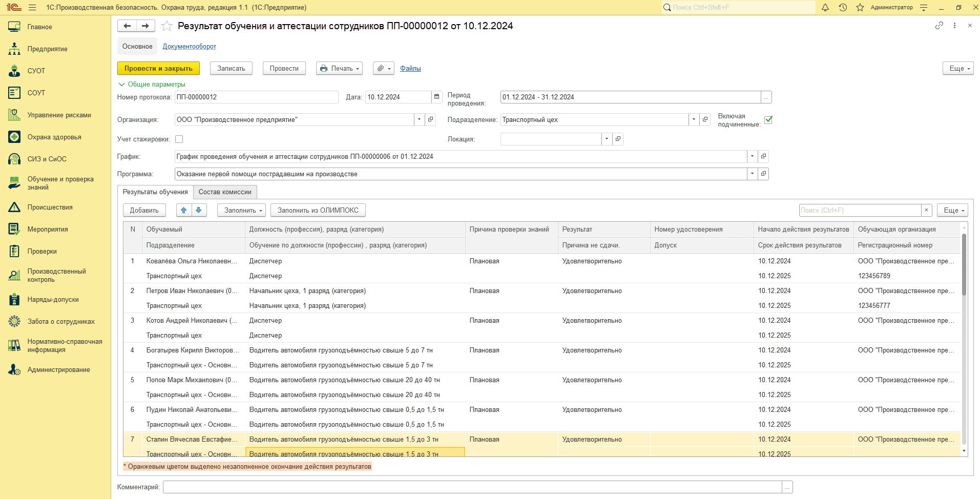
Task: Toggle Включая подчиненные checkbox
Action: [768, 120]
